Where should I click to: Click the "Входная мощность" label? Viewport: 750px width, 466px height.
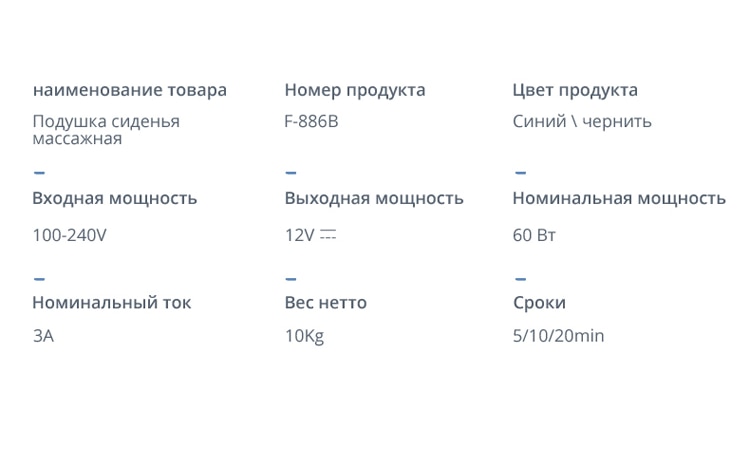[115, 198]
